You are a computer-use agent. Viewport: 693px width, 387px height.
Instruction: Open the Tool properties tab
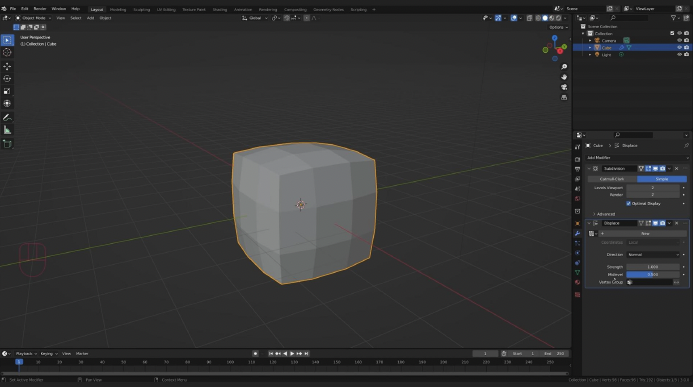[x=577, y=147]
